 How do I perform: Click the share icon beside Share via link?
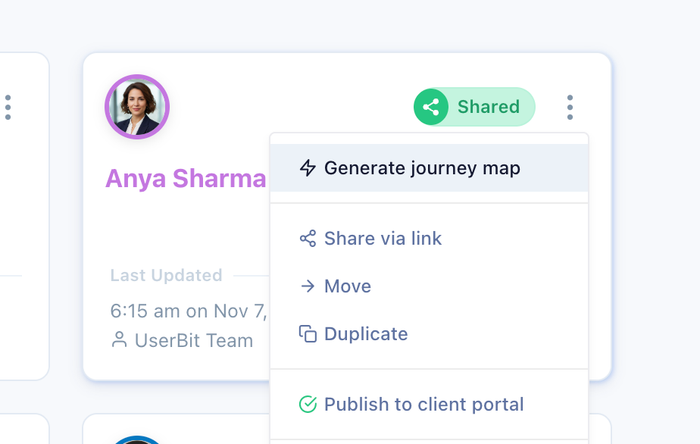[308, 239]
